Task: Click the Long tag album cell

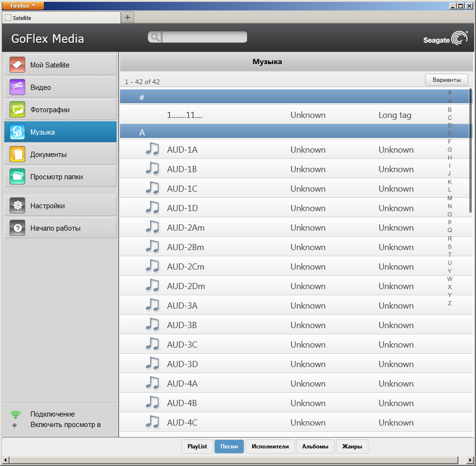Action: coord(395,115)
